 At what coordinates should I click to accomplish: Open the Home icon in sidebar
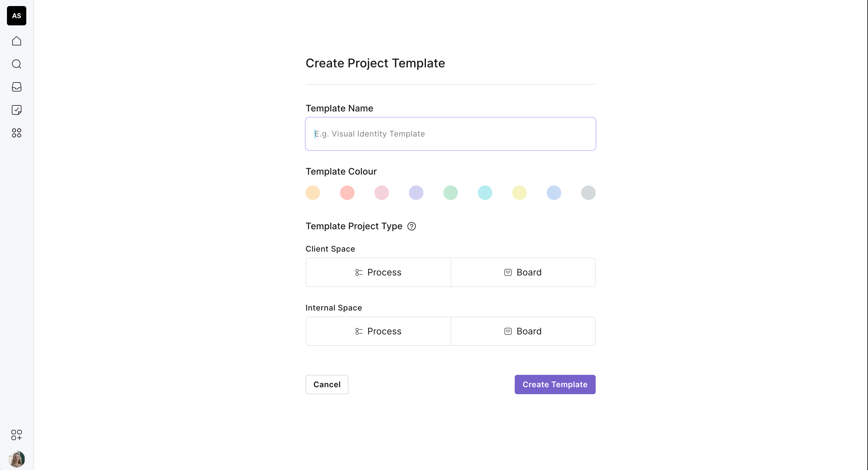coord(17,41)
